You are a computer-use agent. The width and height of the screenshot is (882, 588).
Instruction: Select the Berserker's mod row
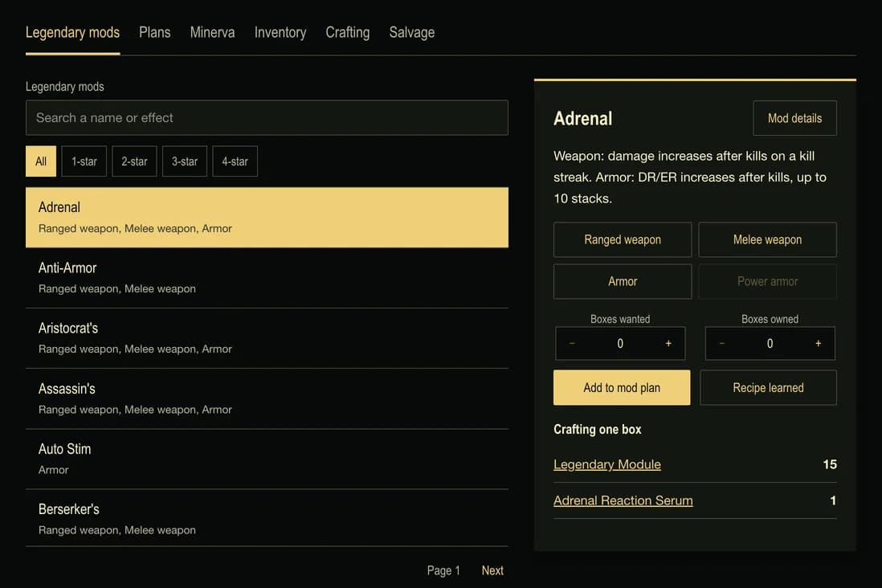(x=267, y=518)
